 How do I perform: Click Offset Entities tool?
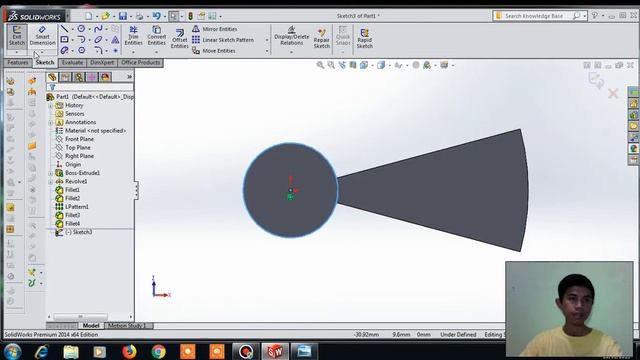pyautogui.click(x=179, y=38)
